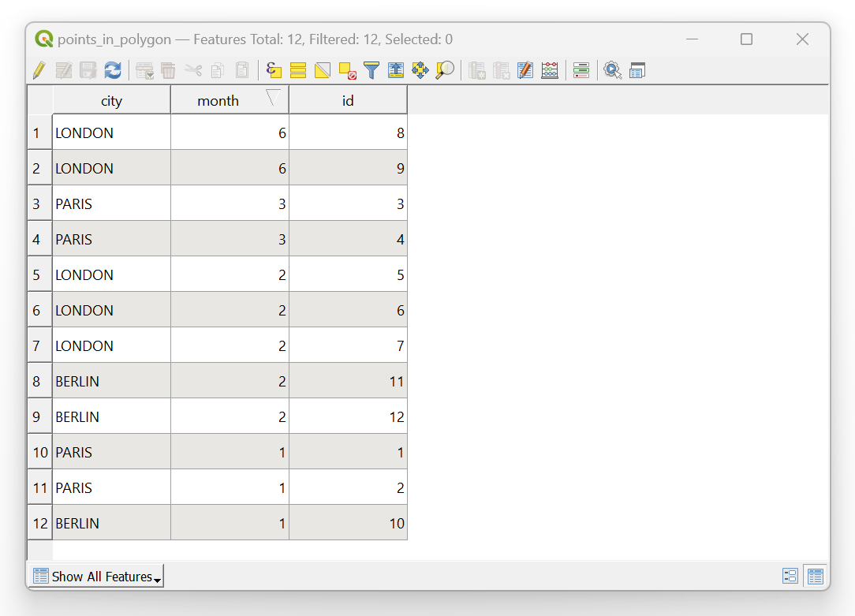855x616 pixels.
Task: Invert the feature selection
Action: coord(322,70)
